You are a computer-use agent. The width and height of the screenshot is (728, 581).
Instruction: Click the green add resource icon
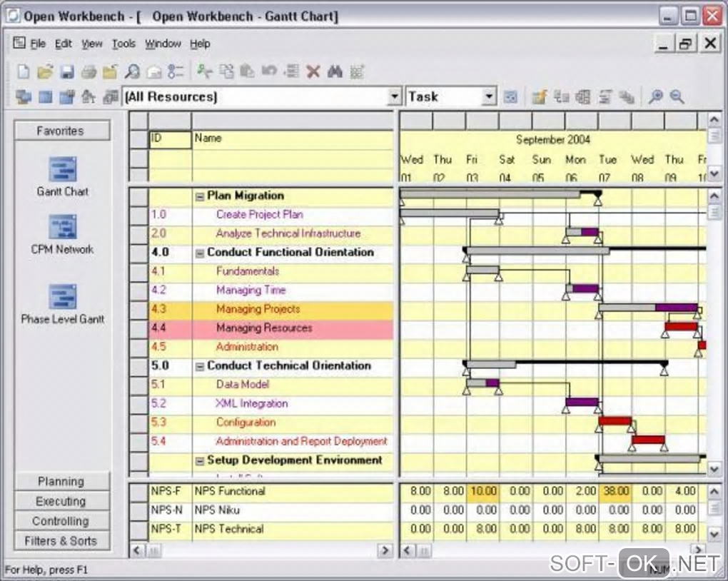[x=204, y=71]
